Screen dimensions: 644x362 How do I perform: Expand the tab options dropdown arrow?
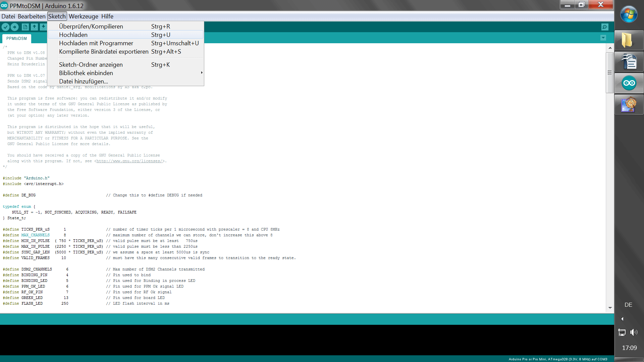(603, 38)
